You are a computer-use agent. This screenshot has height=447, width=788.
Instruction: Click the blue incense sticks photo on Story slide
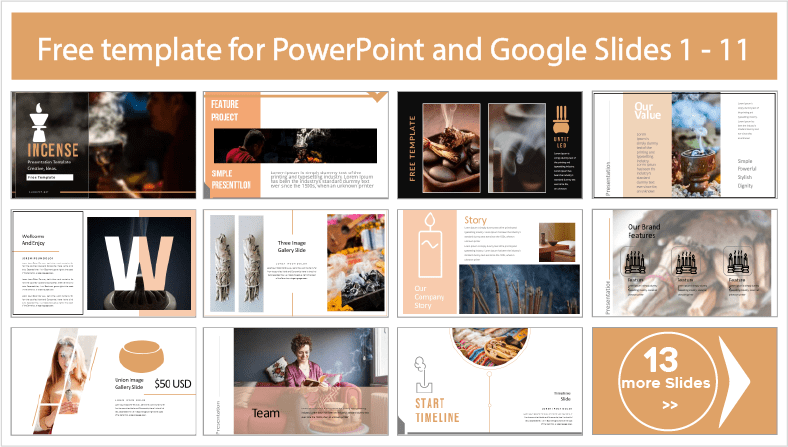(519, 289)
